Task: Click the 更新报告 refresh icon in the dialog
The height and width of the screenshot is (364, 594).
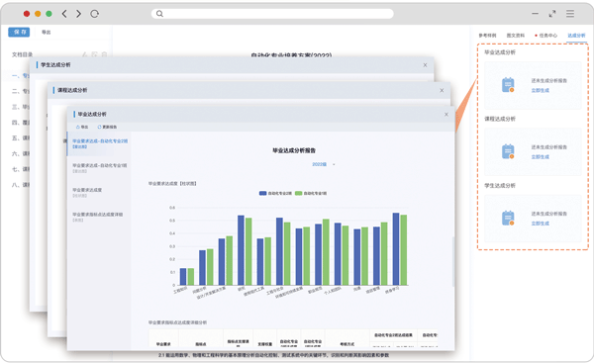Action: point(99,128)
